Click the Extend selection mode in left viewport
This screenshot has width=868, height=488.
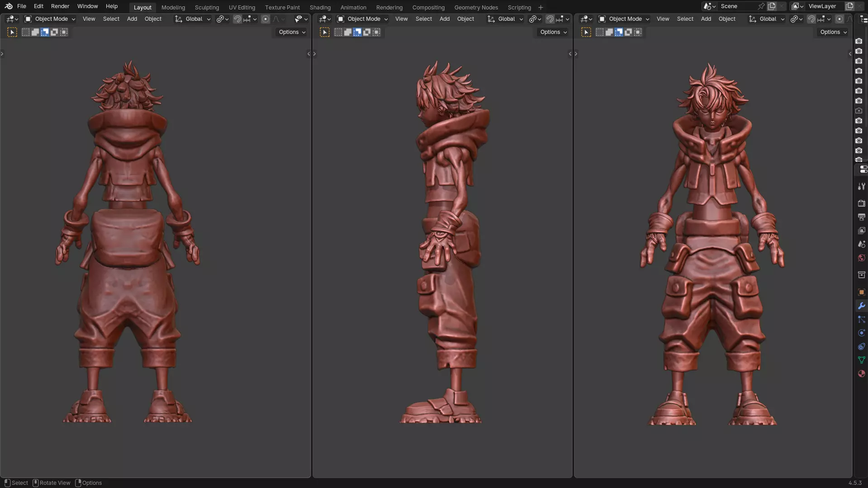click(x=35, y=32)
